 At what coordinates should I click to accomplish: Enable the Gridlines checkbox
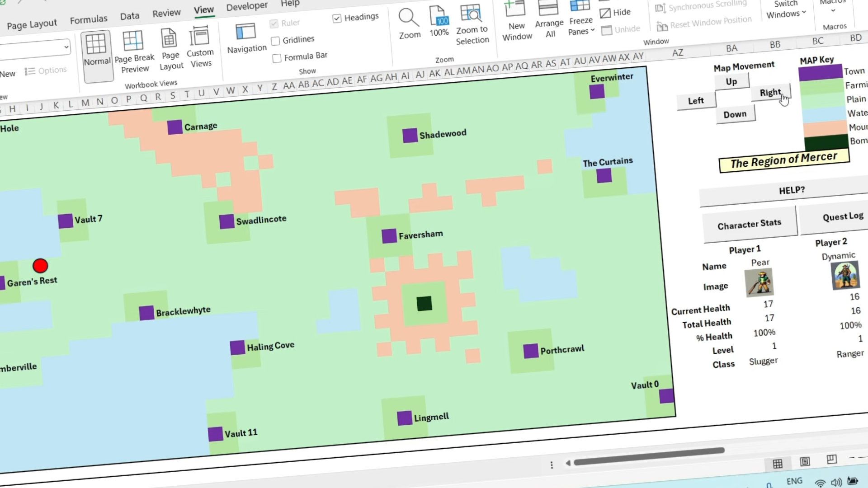[x=276, y=41]
